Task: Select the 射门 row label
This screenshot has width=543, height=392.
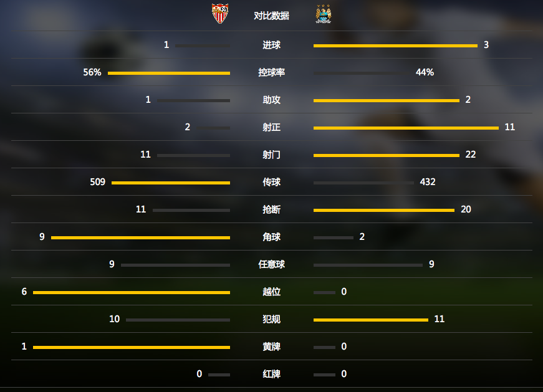Action: (x=272, y=155)
